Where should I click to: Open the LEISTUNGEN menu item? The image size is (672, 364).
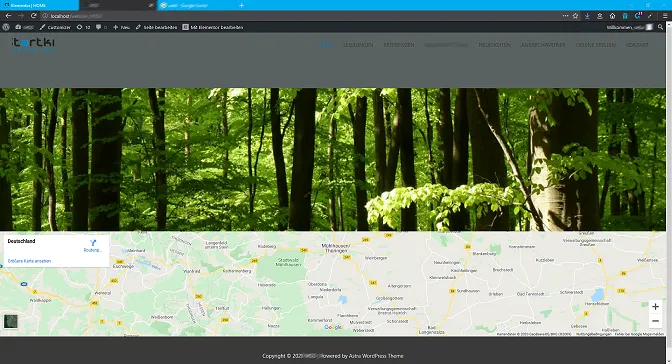tap(358, 45)
